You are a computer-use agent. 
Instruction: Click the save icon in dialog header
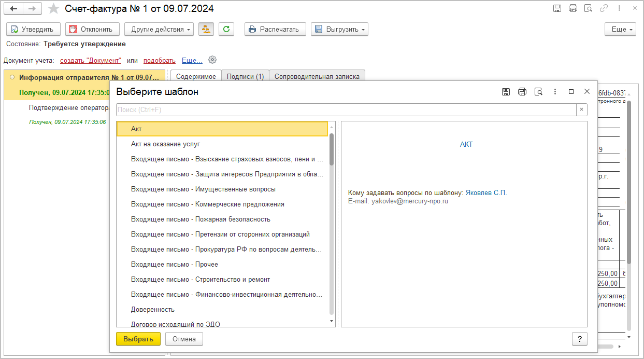click(x=506, y=92)
